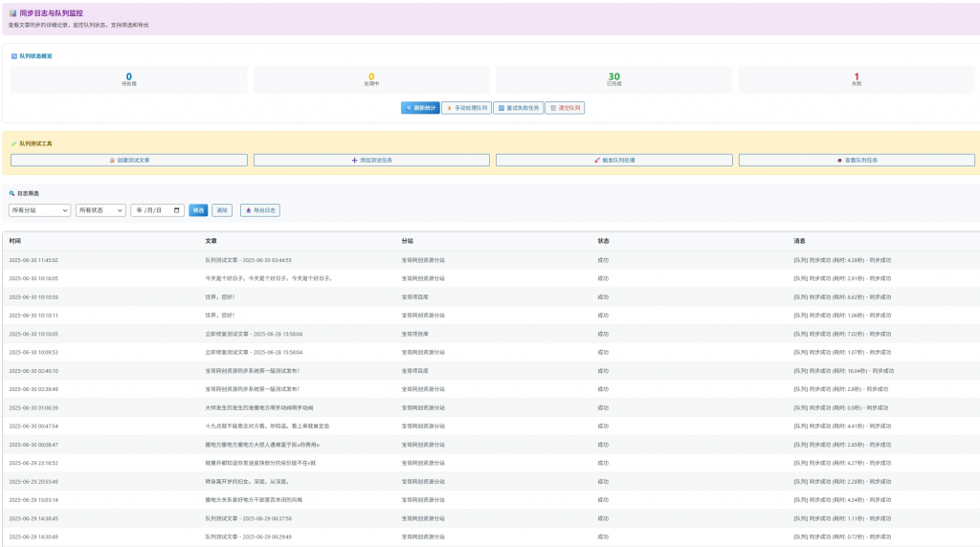Select log time 2025-06-30 10:16:05
Image resolution: width=980 pixels, height=547 pixels.
pyautogui.click(x=33, y=278)
